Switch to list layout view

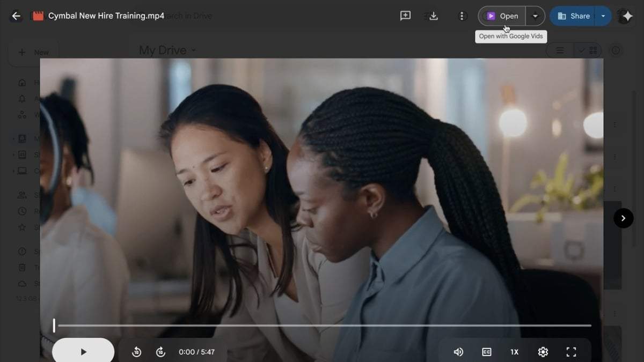click(560, 50)
